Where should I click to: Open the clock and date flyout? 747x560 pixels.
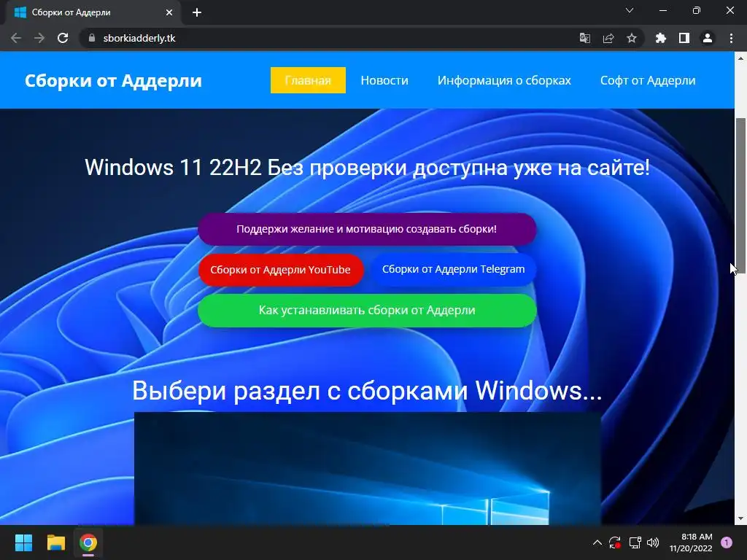[x=691, y=542]
